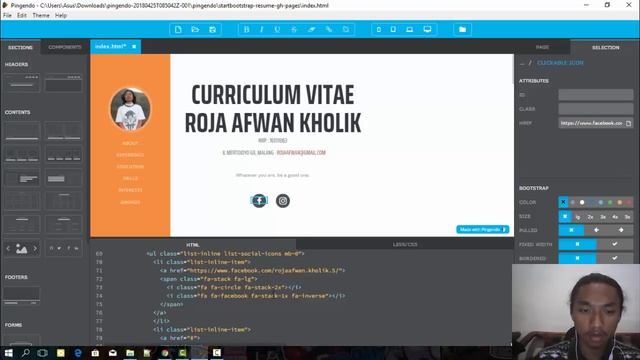Switch to the Page properties tab

tap(542, 47)
